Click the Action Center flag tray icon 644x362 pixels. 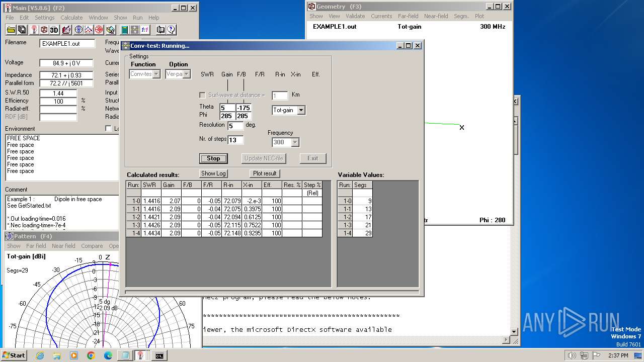tap(596, 355)
